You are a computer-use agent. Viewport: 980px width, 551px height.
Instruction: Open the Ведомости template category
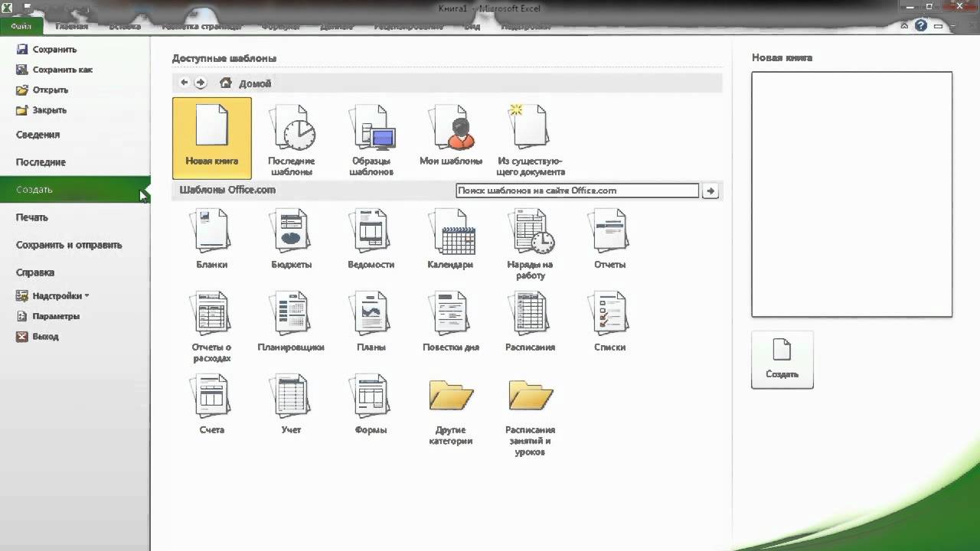[371, 239]
